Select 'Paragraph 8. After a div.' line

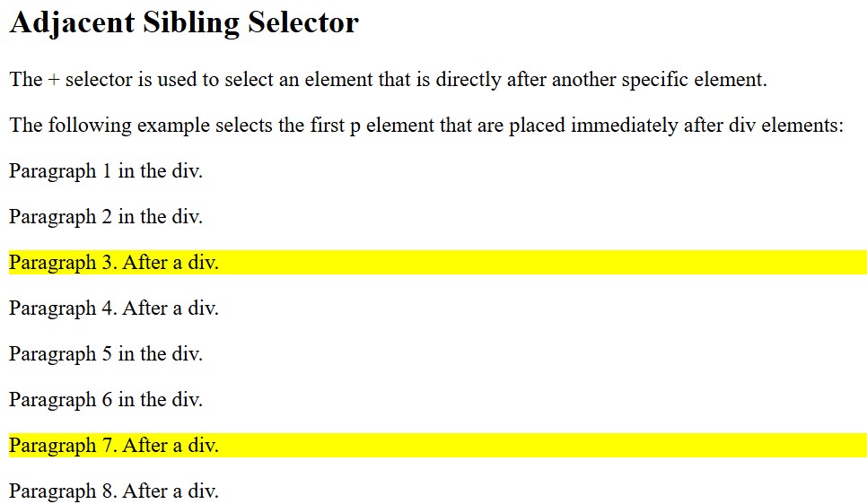[114, 491]
